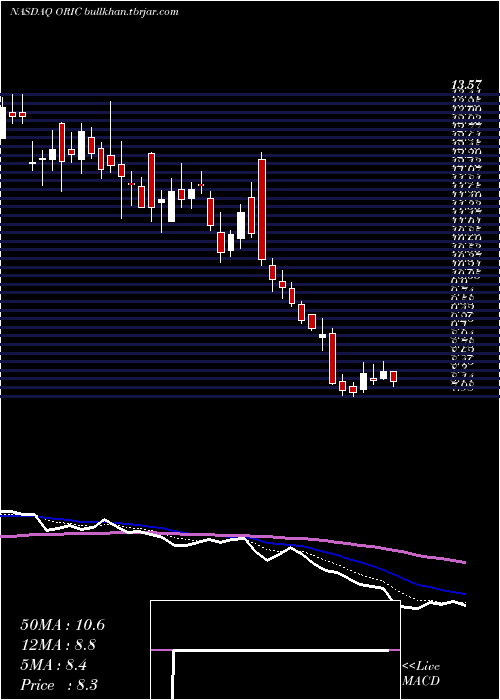The width and height of the screenshot is (500, 700).
Task: Click the 13.57 top price label
Action: (x=466, y=84)
